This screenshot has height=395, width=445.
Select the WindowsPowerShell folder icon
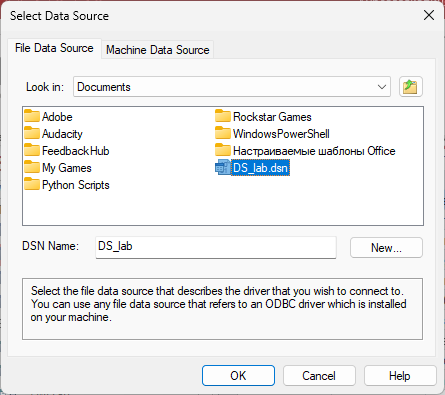(x=223, y=133)
